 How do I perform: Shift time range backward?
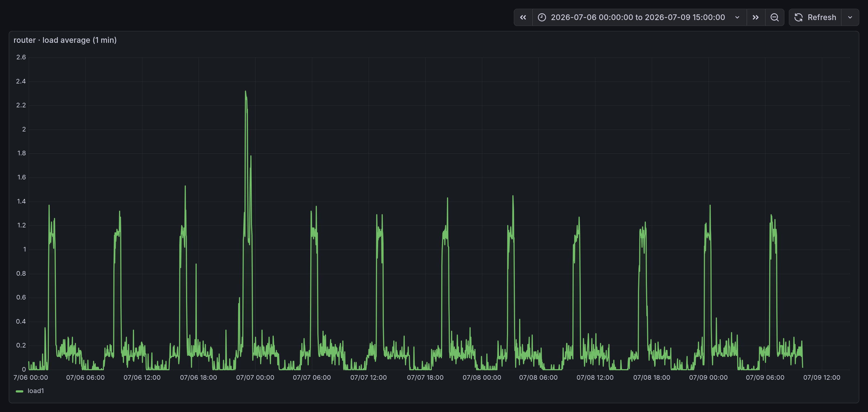point(523,18)
